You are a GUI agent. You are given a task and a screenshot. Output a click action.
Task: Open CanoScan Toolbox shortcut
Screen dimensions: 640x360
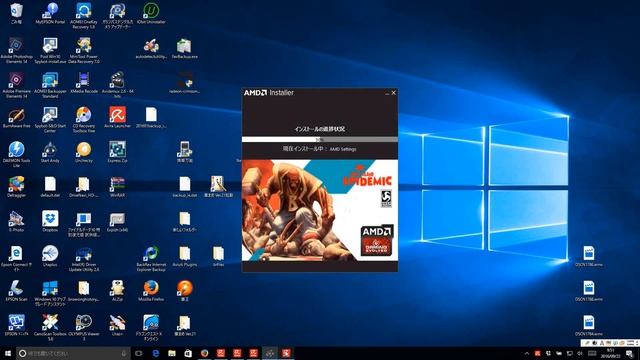click(x=50, y=328)
